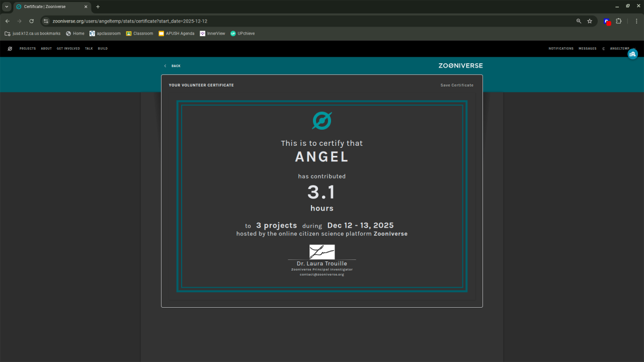The height and width of the screenshot is (362, 644).
Task: Open the TALK menu item
Action: [x=89, y=49]
